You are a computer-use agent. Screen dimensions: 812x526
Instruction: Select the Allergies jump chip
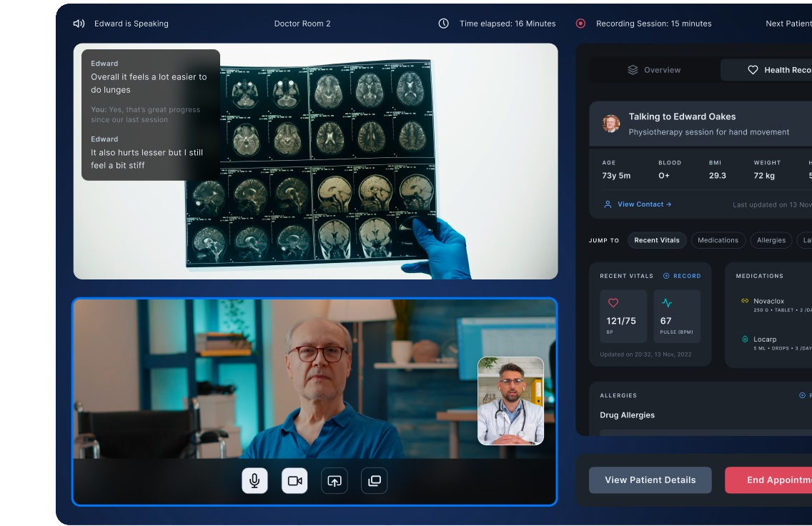click(771, 240)
